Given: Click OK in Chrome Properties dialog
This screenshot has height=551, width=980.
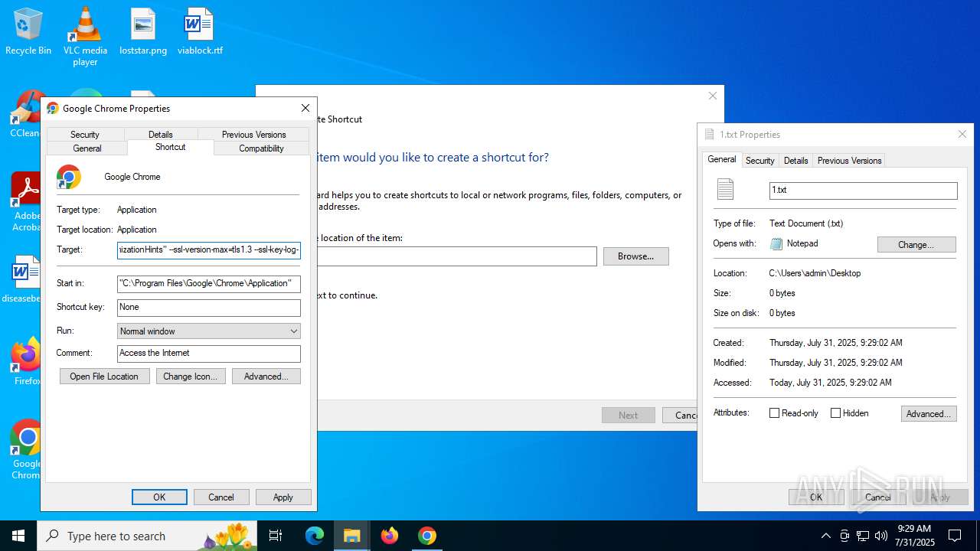Looking at the screenshot, I should [x=159, y=497].
